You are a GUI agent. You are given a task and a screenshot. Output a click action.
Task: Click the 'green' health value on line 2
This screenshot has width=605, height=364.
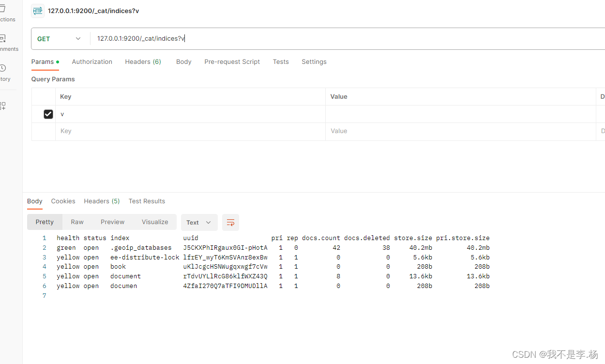(66, 248)
